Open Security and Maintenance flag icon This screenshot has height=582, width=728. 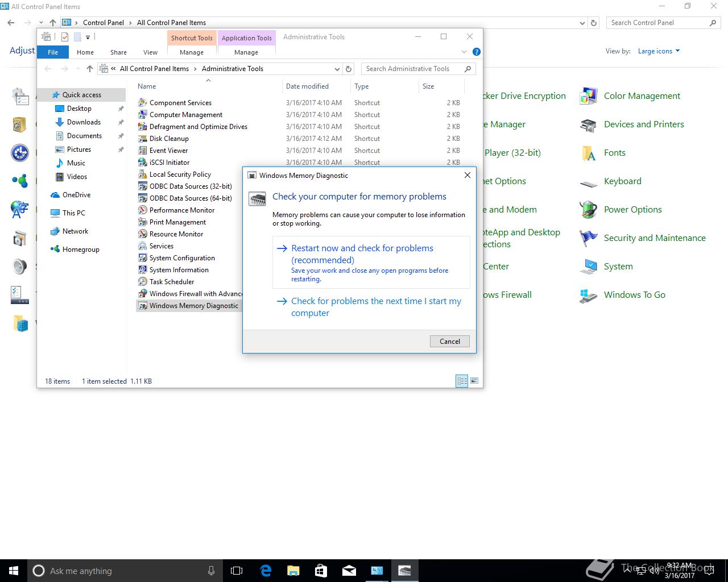588,238
